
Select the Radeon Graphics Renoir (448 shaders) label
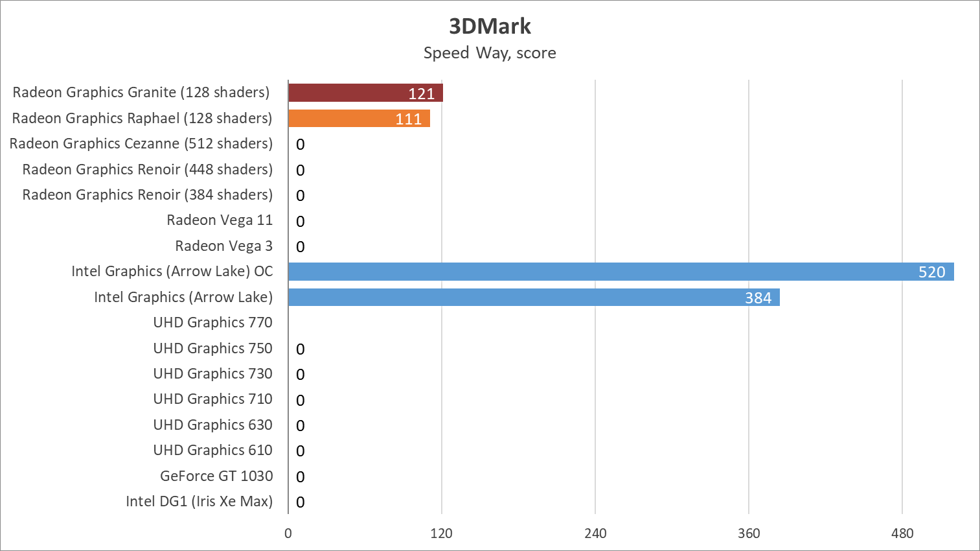click(x=148, y=169)
